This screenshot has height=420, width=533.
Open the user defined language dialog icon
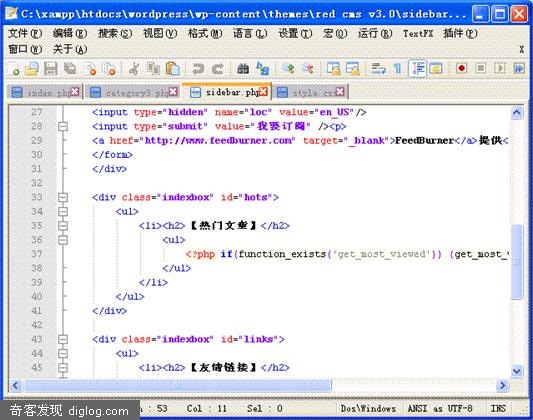coord(436,69)
